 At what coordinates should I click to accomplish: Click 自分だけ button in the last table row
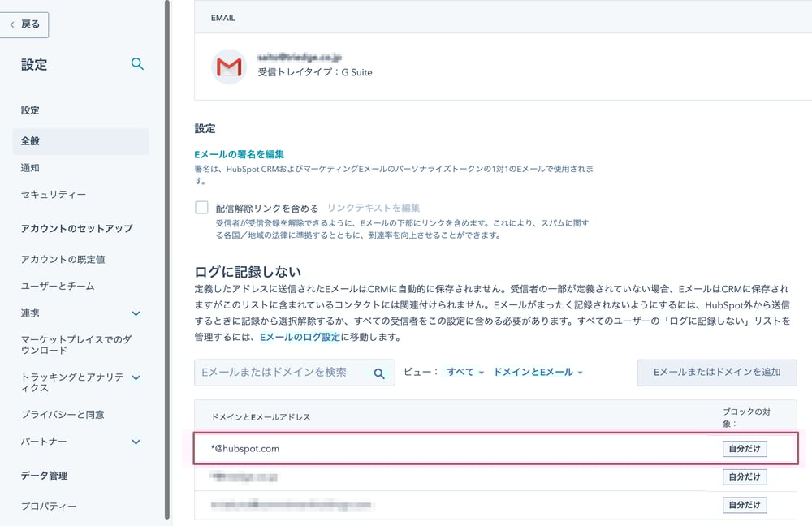pos(745,505)
